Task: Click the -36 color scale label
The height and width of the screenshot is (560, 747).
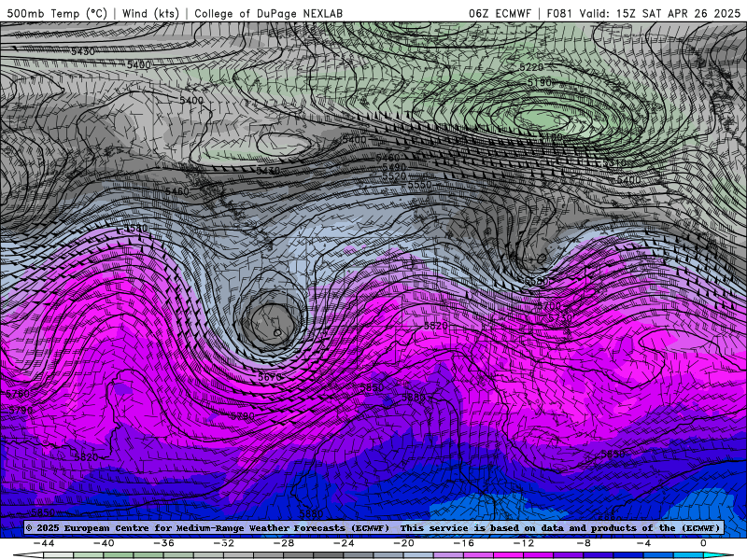Action: [x=163, y=543]
